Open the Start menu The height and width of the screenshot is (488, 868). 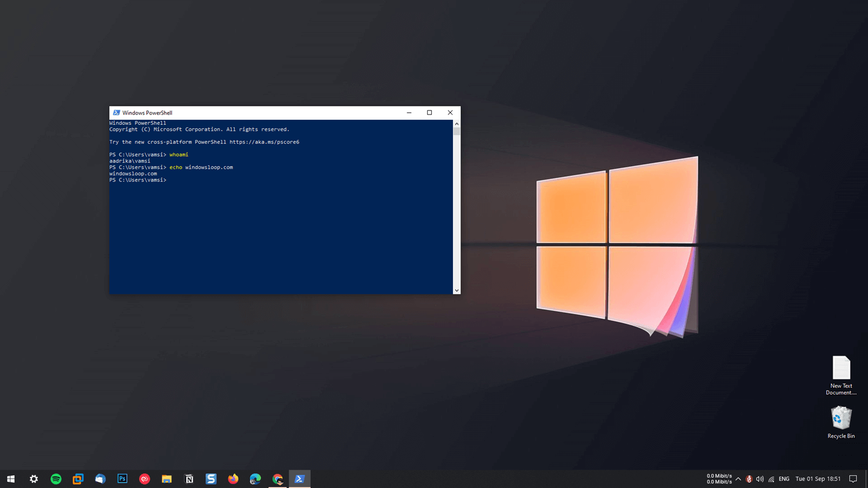click(11, 479)
